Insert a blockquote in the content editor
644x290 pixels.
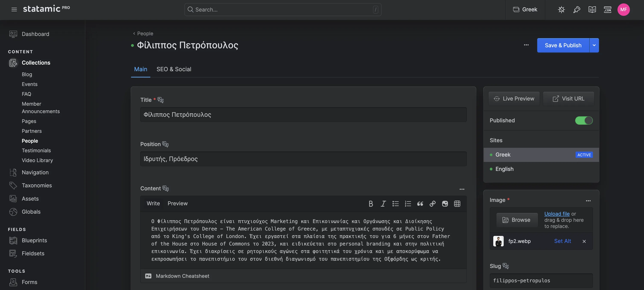[420, 204]
